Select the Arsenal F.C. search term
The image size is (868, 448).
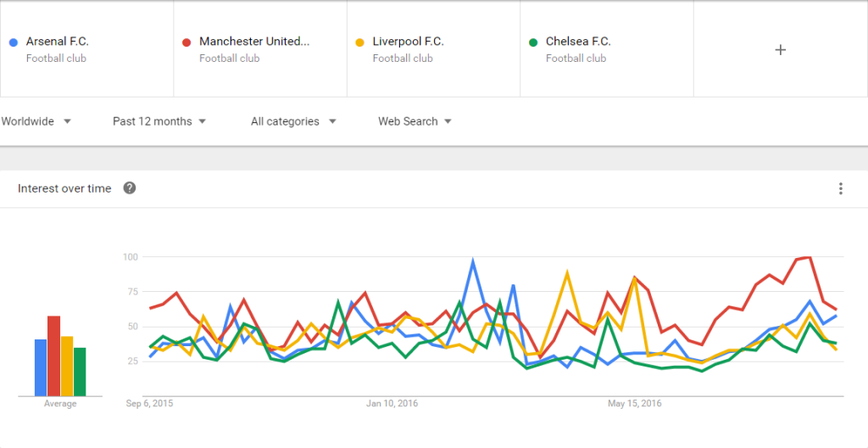tap(57, 42)
